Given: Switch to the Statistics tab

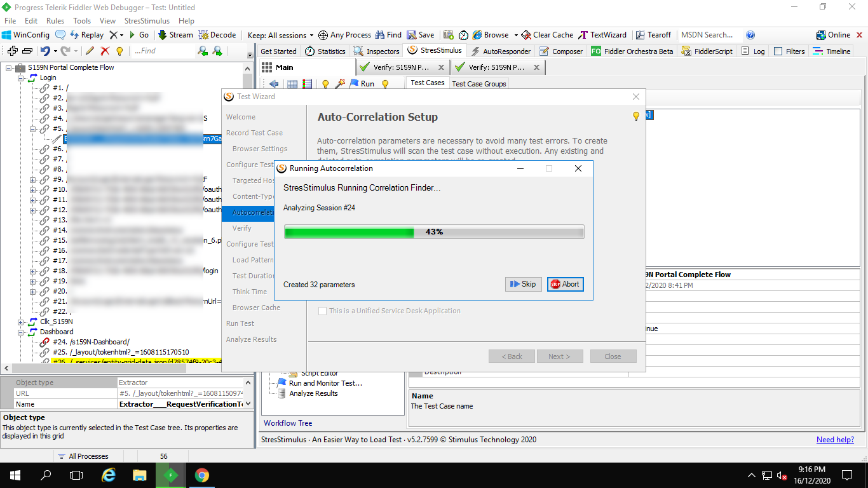Looking at the screenshot, I should tap(325, 51).
